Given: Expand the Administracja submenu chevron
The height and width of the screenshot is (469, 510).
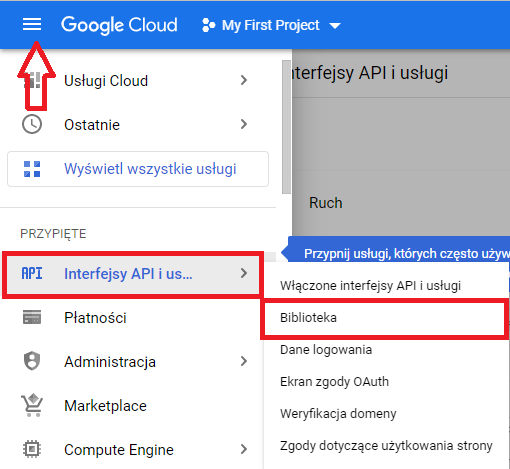Looking at the screenshot, I should tap(244, 361).
